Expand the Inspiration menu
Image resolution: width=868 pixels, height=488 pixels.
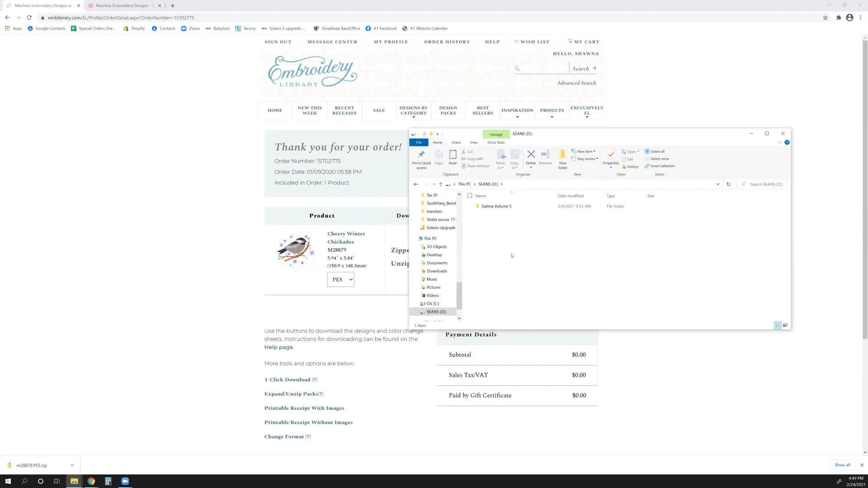point(517,112)
